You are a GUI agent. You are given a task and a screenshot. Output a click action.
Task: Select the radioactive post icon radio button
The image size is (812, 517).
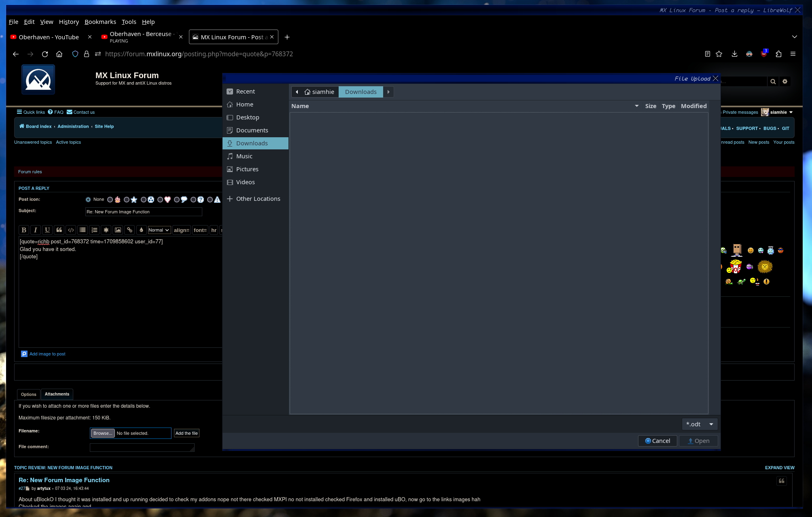click(144, 200)
